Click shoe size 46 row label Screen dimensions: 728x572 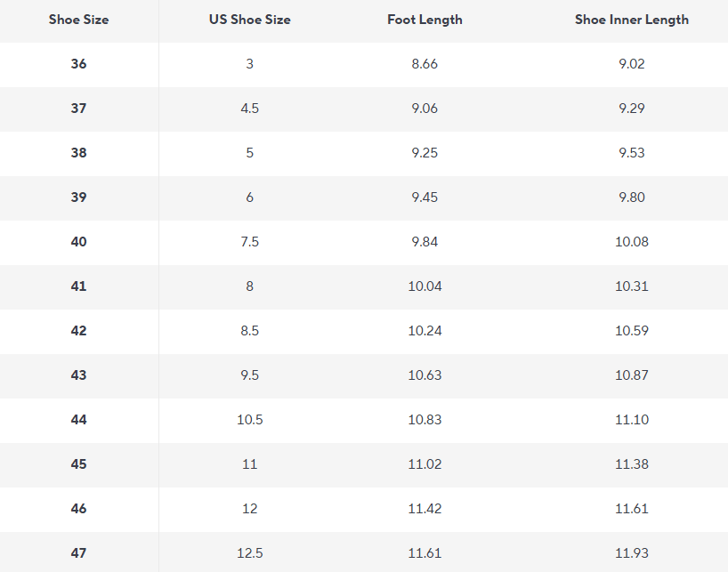[x=78, y=509]
